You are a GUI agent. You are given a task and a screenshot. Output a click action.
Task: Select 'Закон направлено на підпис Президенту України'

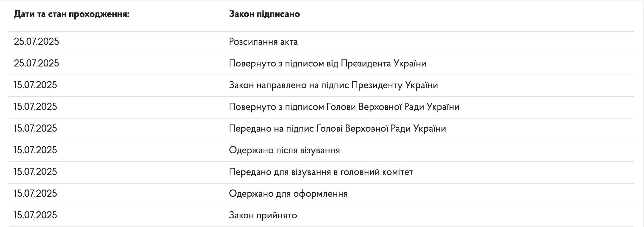click(x=333, y=85)
